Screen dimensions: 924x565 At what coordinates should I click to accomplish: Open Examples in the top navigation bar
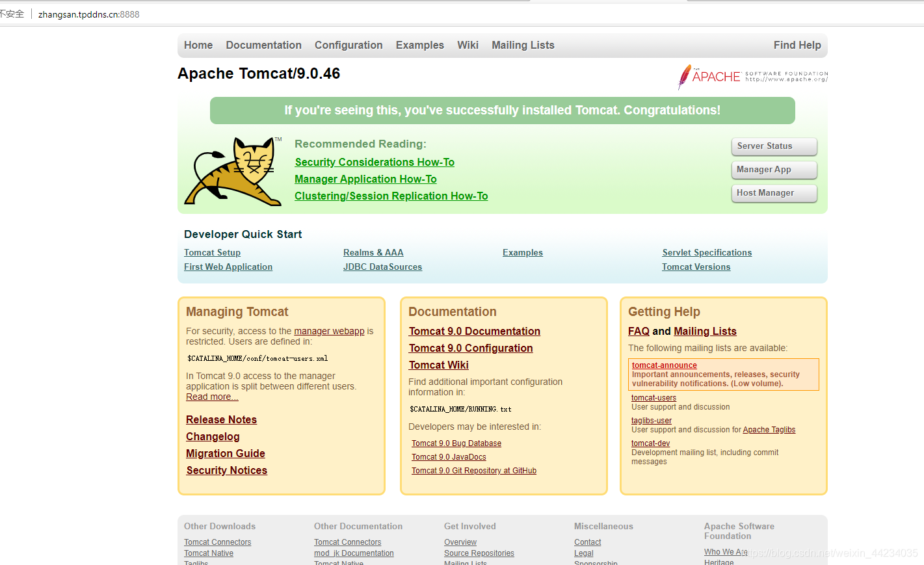click(x=420, y=46)
